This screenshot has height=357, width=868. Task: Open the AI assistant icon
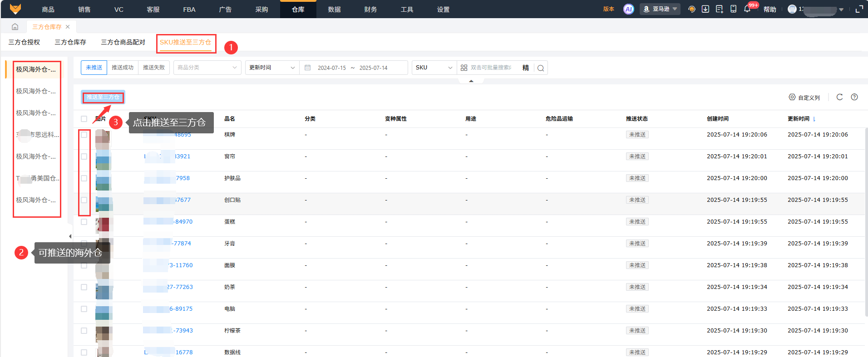[x=628, y=9]
